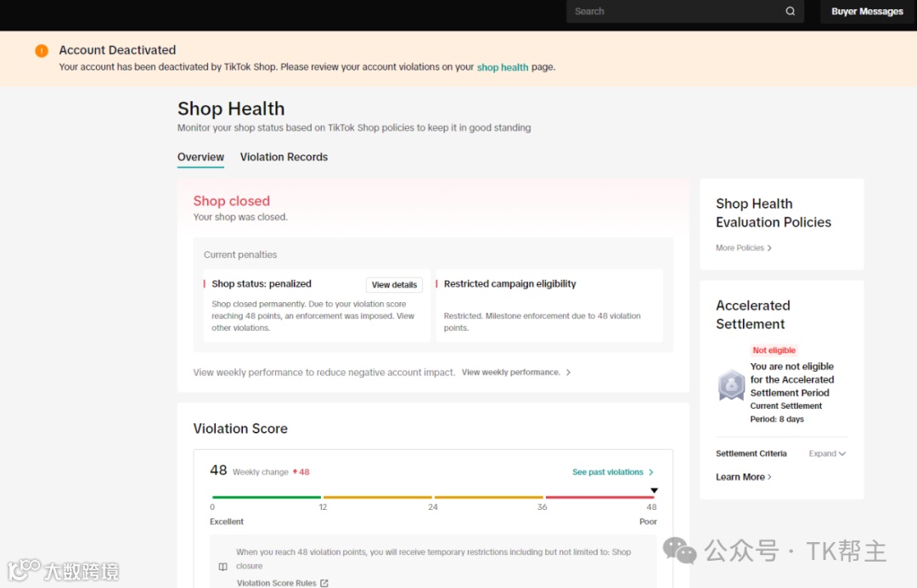Click the chevron next to See past violations
This screenshot has height=588, width=917.
click(651, 472)
